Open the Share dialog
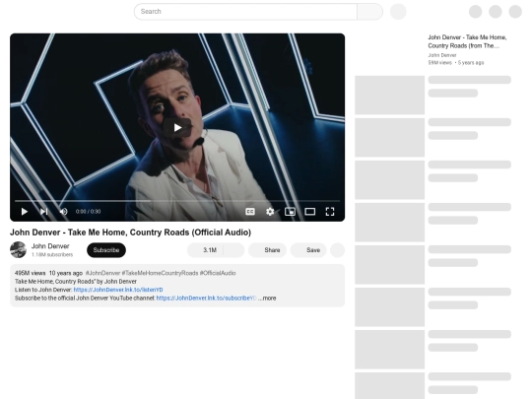Screen dimensions: 532x399 (x=267, y=250)
